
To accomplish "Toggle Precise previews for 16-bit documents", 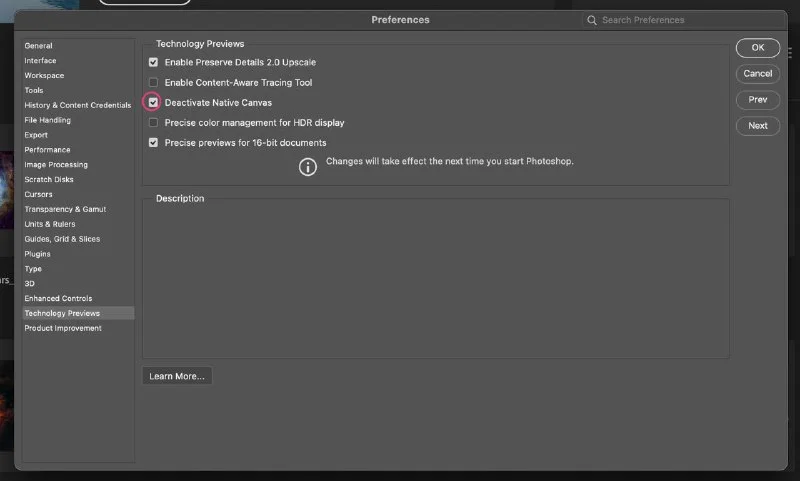I will [153, 142].
